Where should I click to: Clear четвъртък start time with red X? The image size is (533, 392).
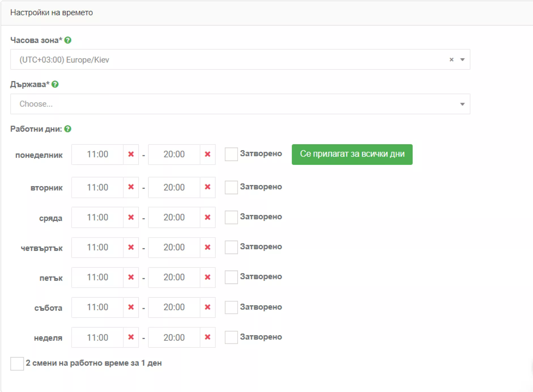pyautogui.click(x=131, y=247)
